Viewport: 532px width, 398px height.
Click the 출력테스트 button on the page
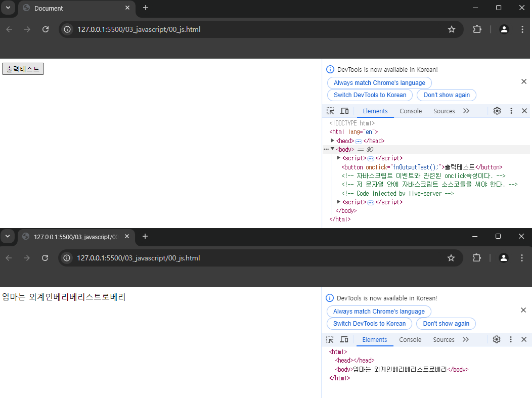click(23, 69)
